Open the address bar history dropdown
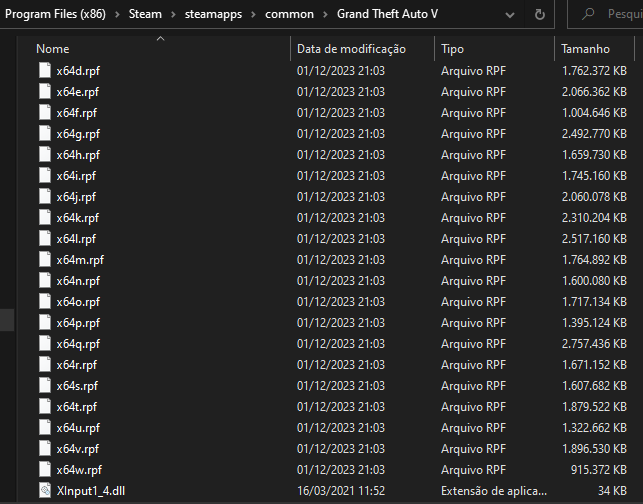 click(510, 15)
